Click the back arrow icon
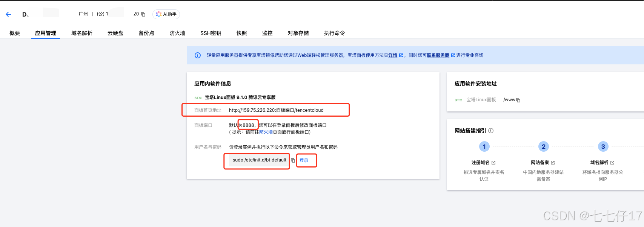 (8, 14)
